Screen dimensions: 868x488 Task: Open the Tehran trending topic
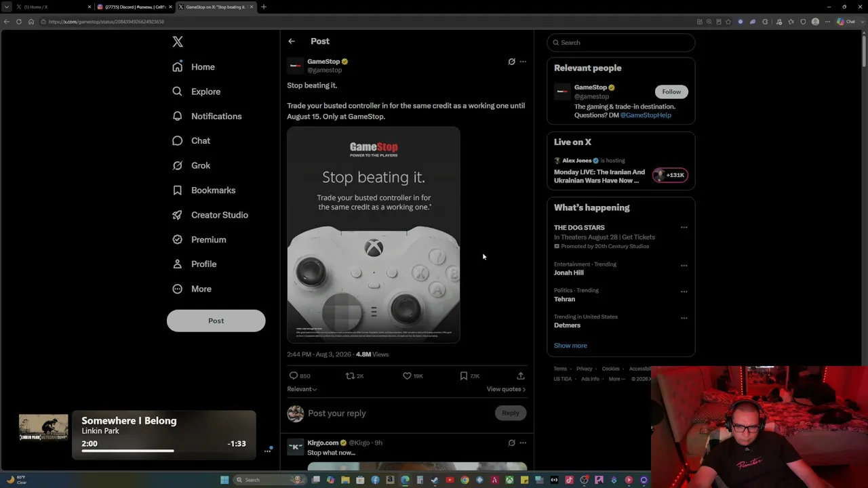(564, 299)
